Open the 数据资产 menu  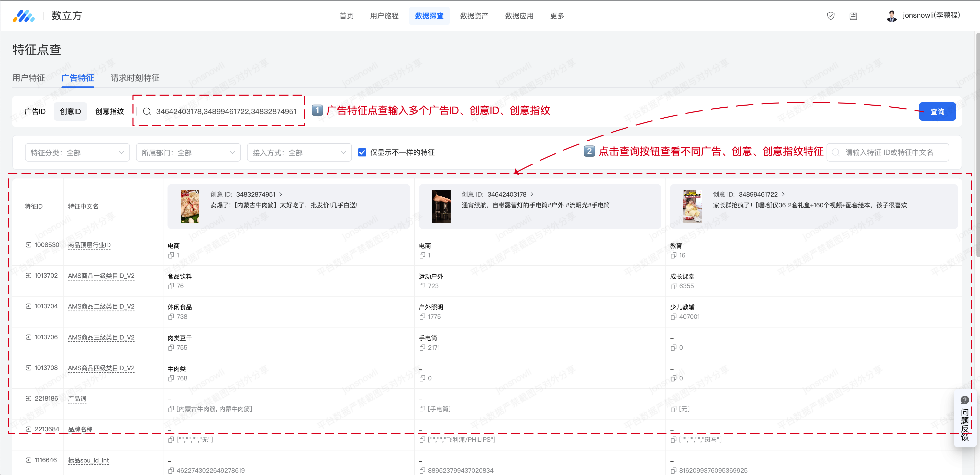click(x=474, y=16)
